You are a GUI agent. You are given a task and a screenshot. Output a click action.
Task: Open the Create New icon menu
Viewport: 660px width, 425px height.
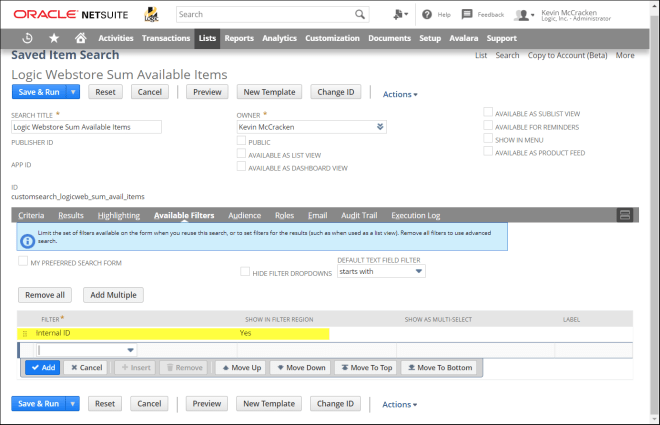400,14
